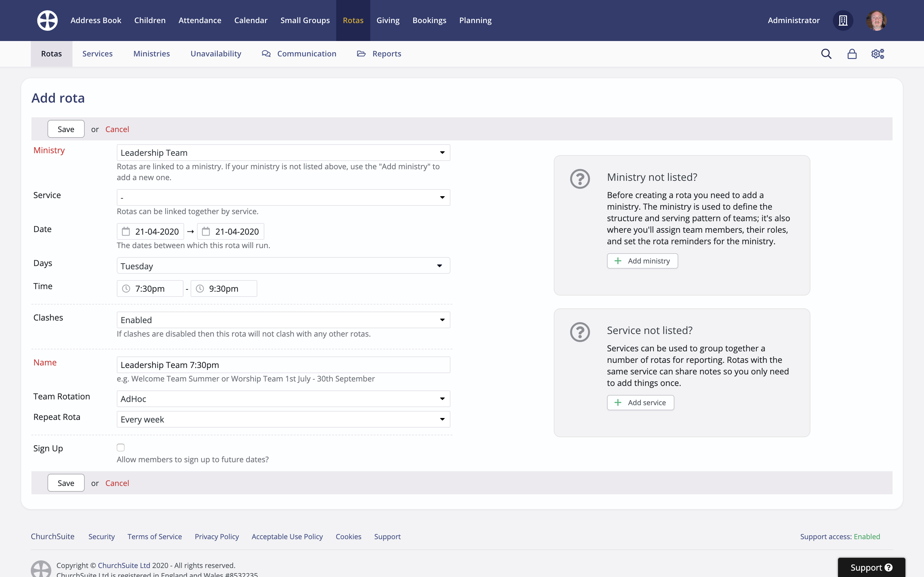Click the Add service button
The height and width of the screenshot is (577, 924).
tap(640, 403)
